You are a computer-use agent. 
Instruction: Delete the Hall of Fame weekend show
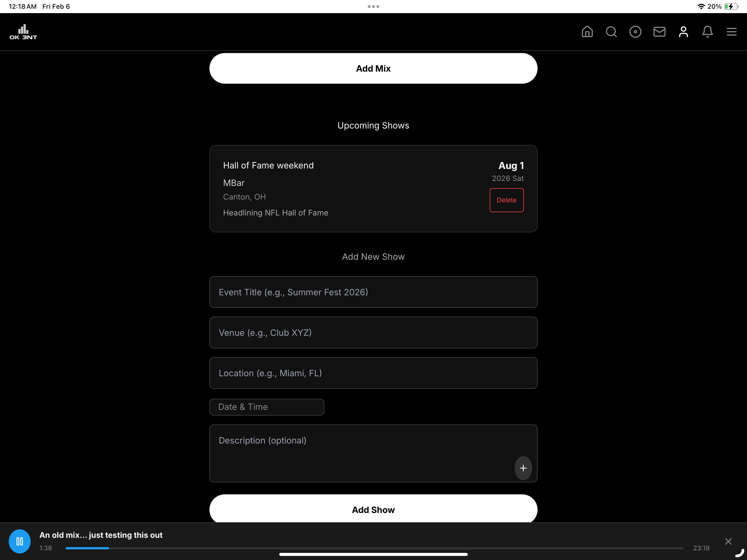click(x=506, y=200)
